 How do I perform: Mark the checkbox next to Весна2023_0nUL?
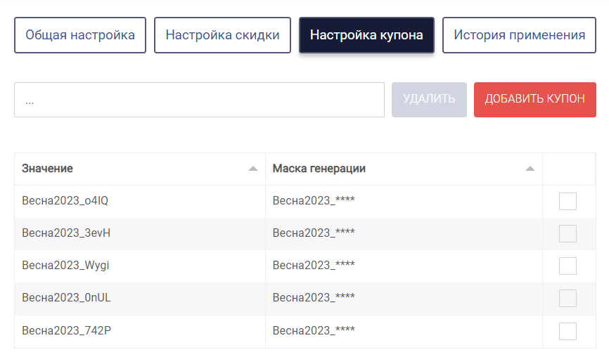pos(568,299)
